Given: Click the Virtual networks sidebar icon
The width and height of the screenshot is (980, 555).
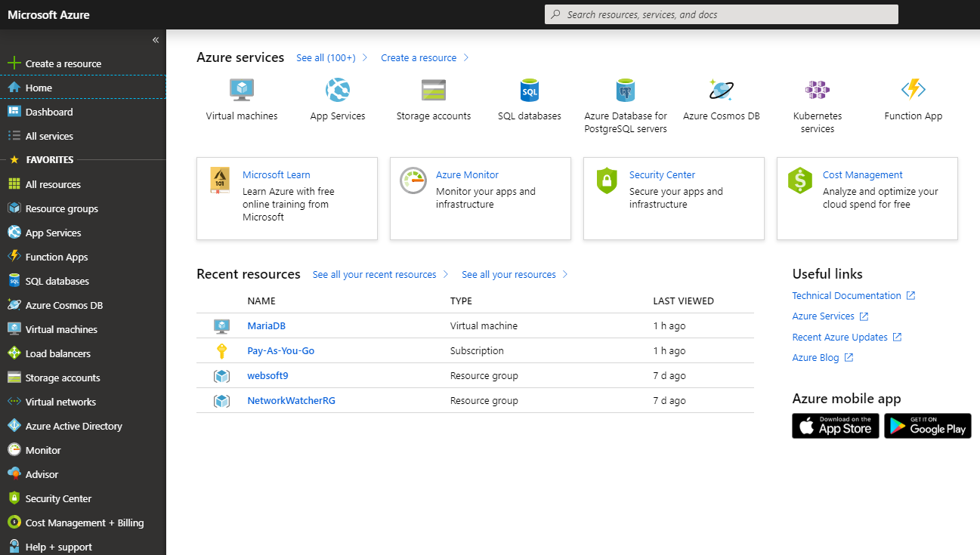Looking at the screenshot, I should coord(14,402).
